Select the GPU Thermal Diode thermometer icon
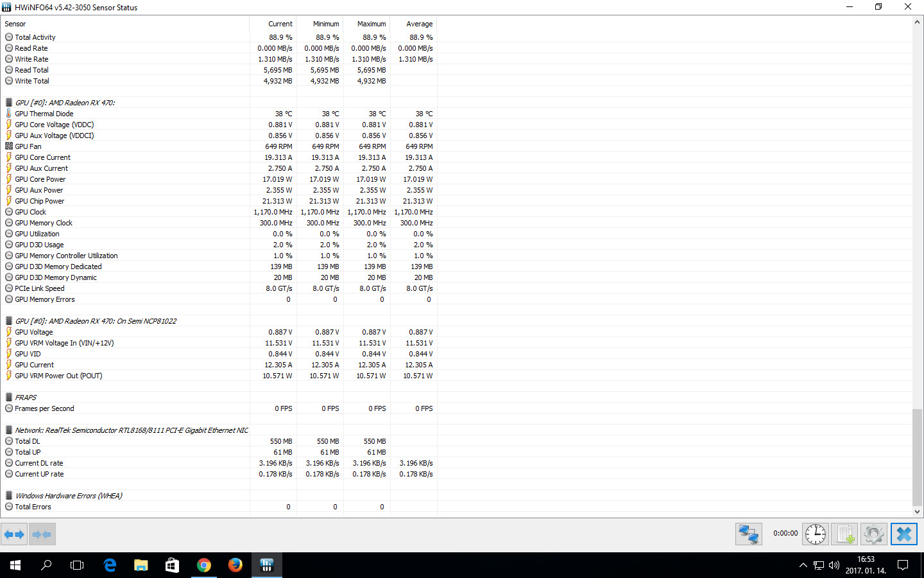Image resolution: width=924 pixels, height=578 pixels. coord(9,114)
